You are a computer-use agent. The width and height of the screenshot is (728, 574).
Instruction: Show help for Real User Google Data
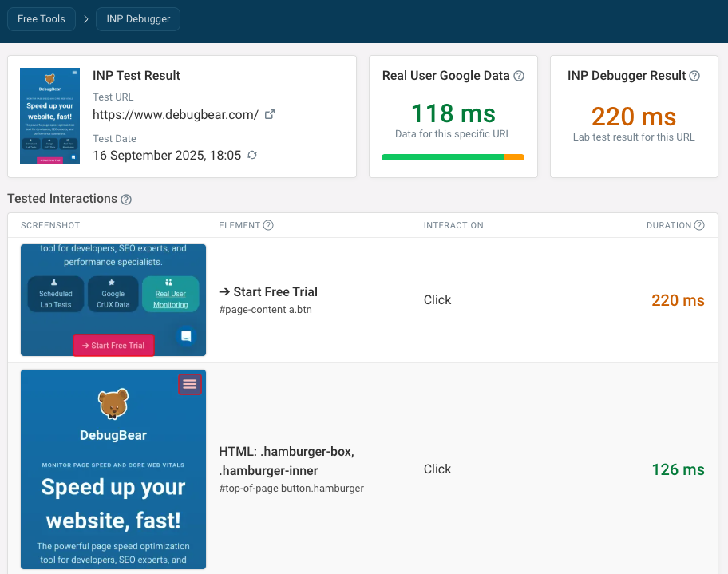click(519, 76)
